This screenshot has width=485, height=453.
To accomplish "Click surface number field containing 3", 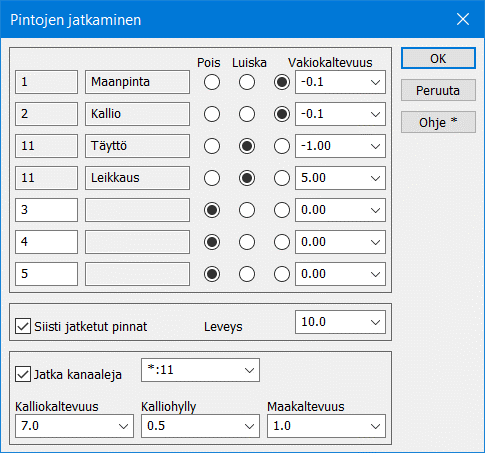I will (46, 210).
